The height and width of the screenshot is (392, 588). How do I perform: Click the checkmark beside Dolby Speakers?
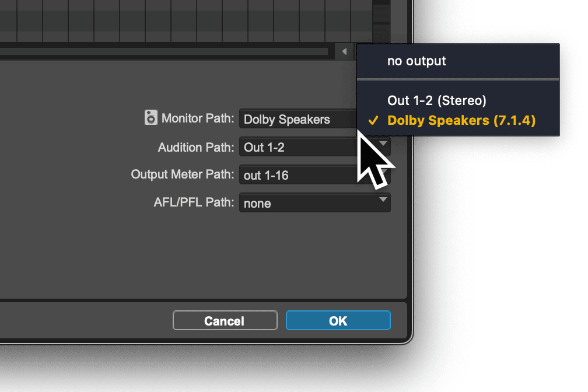point(374,120)
